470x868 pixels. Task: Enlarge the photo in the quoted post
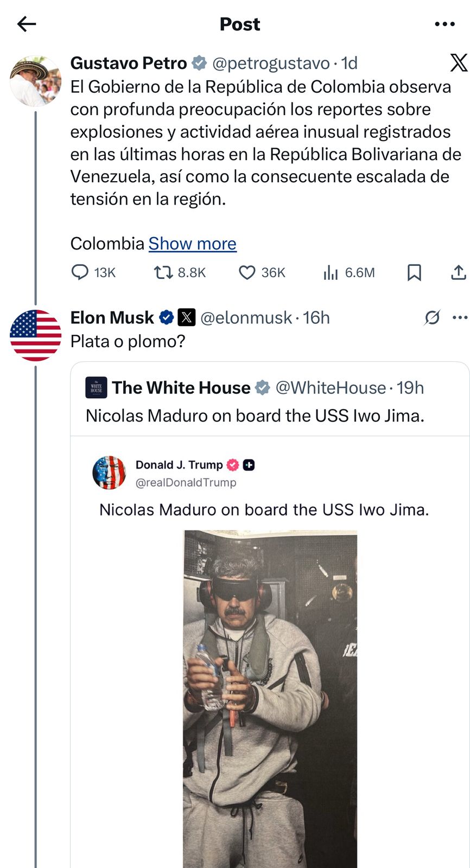pyautogui.click(x=270, y=694)
